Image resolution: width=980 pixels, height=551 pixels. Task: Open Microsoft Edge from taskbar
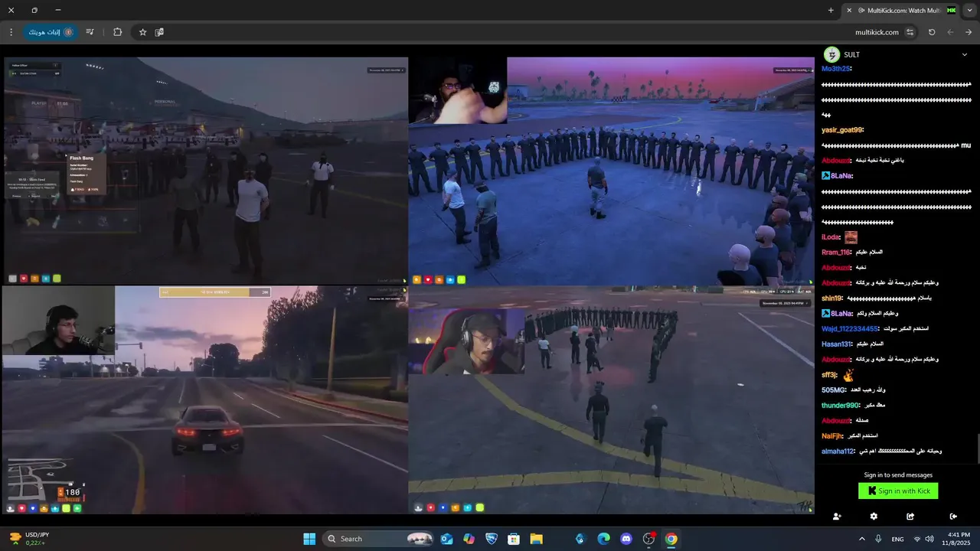click(x=603, y=539)
